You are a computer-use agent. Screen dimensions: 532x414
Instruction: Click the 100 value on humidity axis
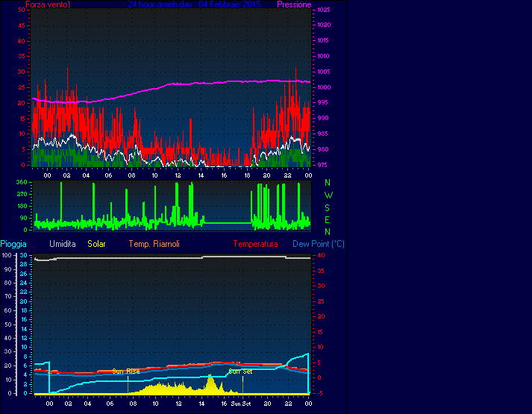click(7, 256)
